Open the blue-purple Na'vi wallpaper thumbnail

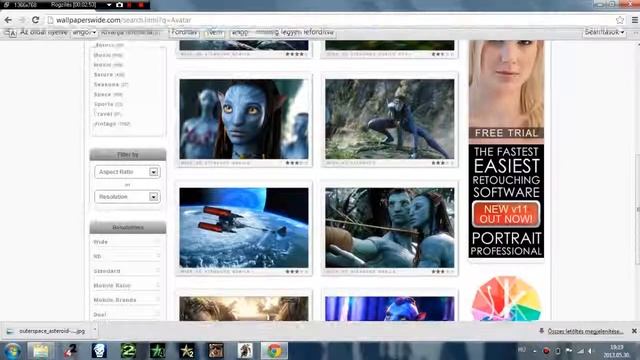[x=389, y=309]
